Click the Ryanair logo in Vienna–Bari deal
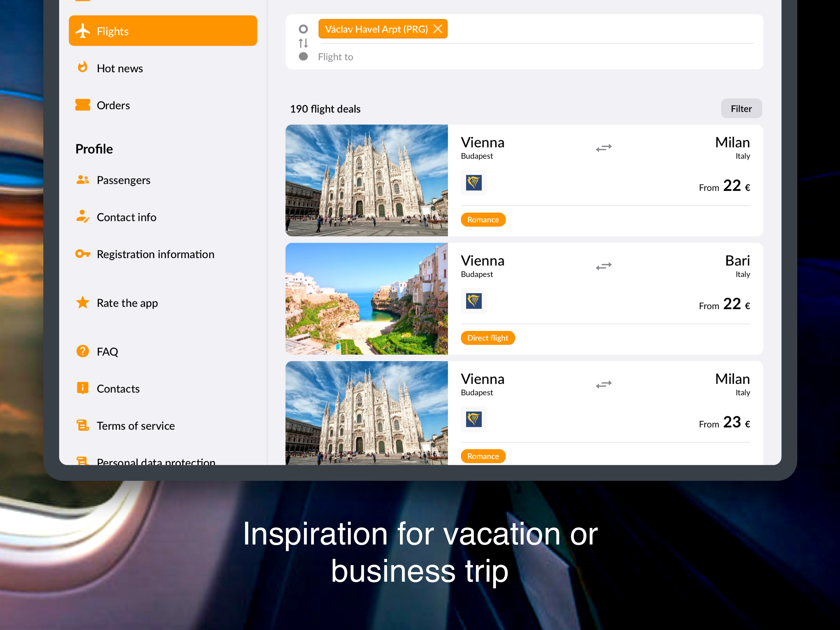 pyautogui.click(x=473, y=301)
